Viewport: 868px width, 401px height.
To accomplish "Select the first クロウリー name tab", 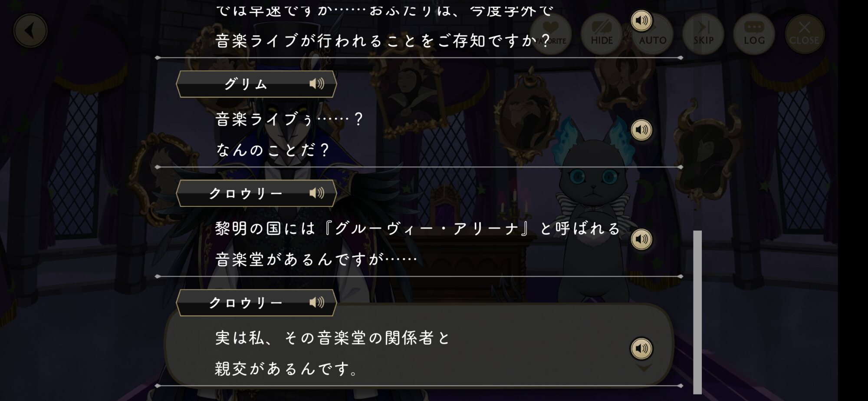I will (x=256, y=193).
